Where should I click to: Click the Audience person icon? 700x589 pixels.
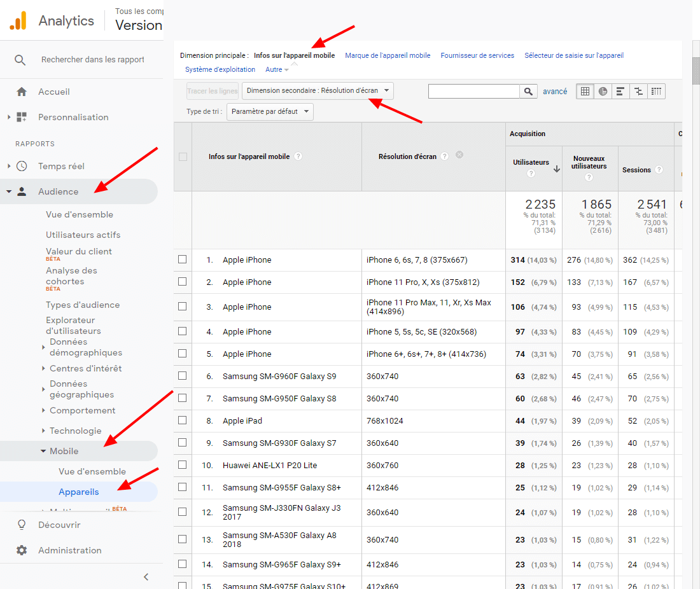click(22, 192)
